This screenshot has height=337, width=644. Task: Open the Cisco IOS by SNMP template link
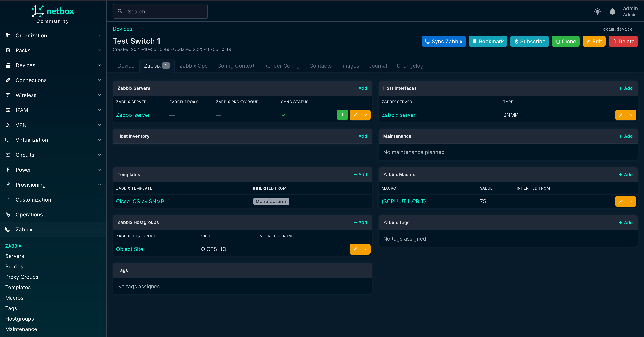click(140, 201)
